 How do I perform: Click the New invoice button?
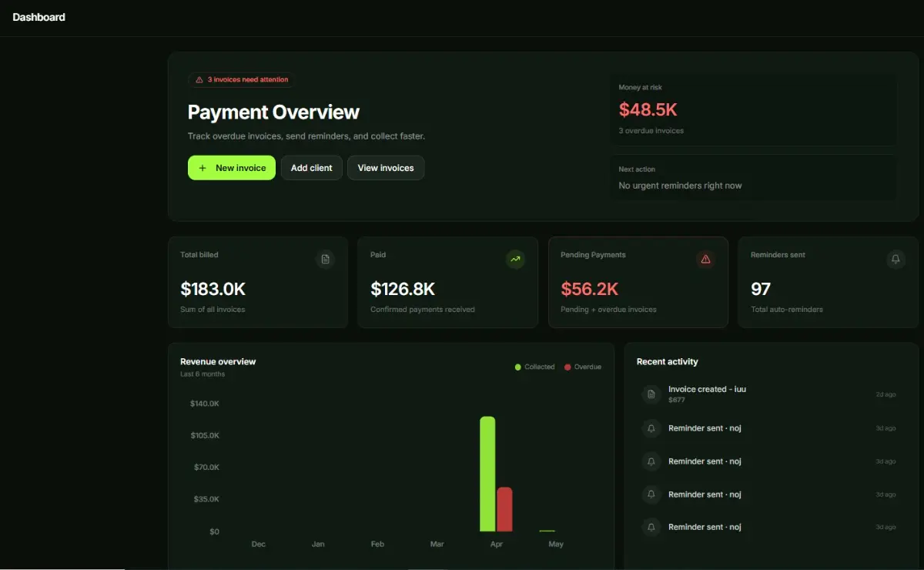click(x=232, y=168)
